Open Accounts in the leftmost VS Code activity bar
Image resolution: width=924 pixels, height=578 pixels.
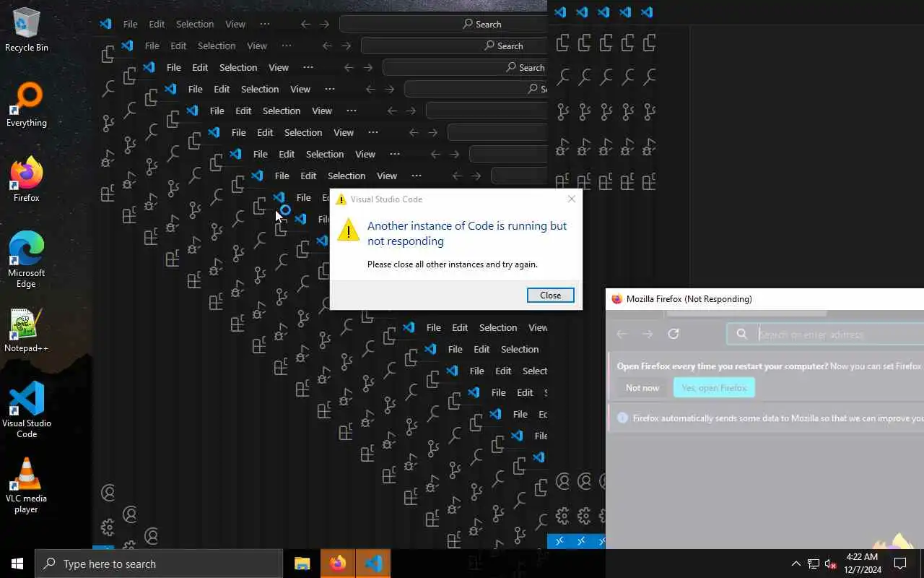108,493
